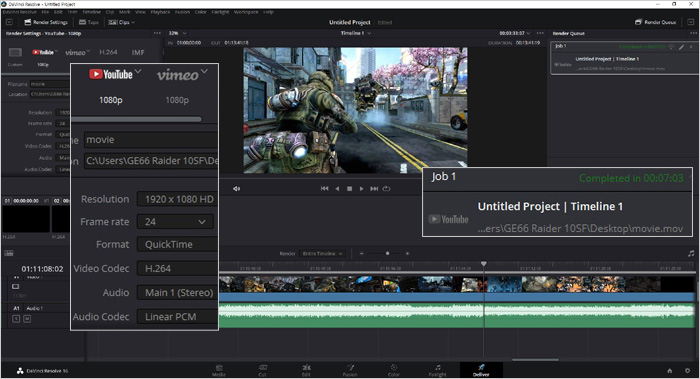Select the vimeo render preset logo

coord(75,53)
